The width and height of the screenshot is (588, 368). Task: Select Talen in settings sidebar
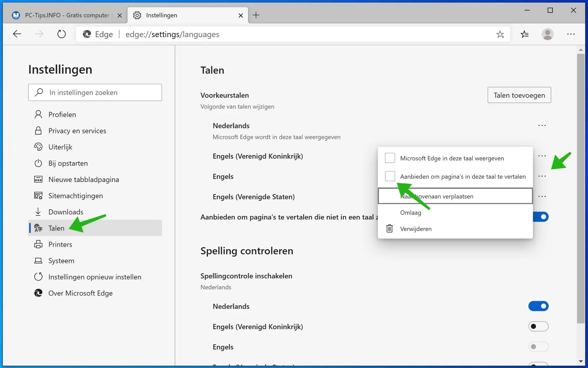(x=95, y=228)
